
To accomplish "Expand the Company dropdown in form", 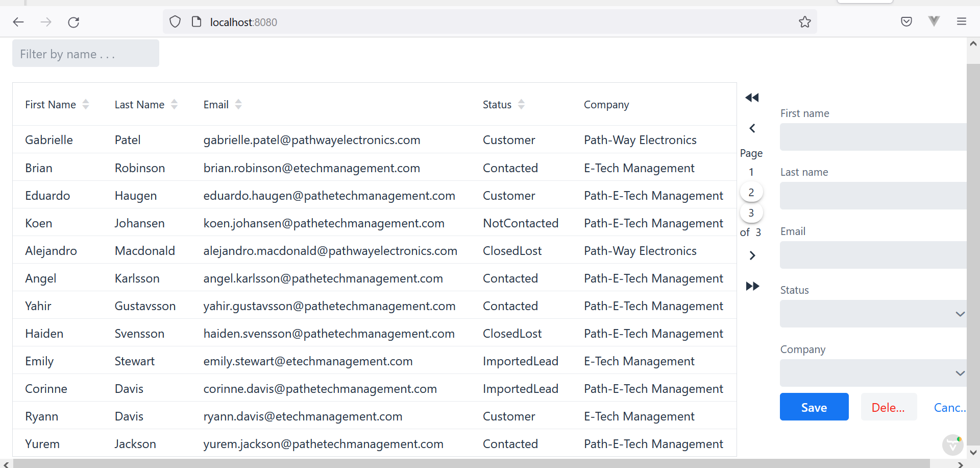I will coord(873,373).
